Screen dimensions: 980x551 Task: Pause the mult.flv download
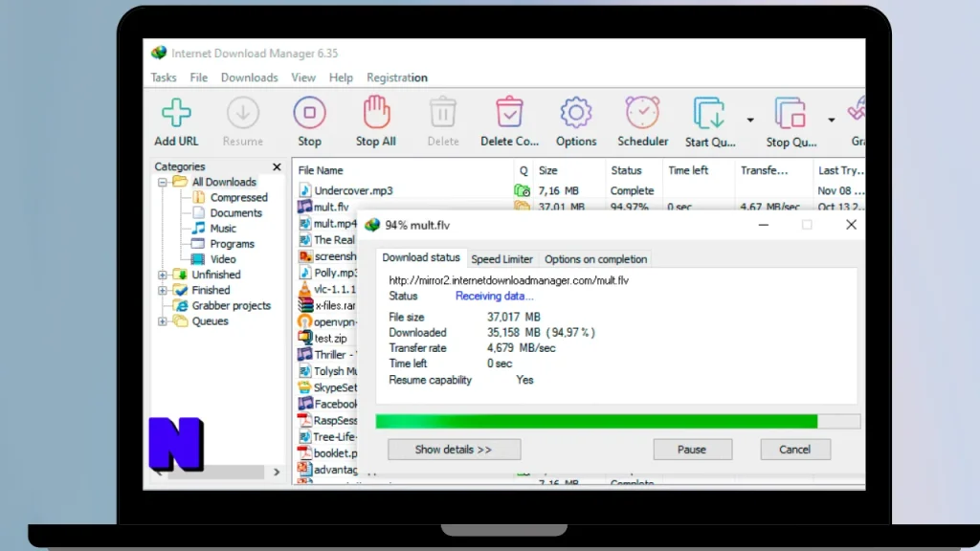point(692,450)
